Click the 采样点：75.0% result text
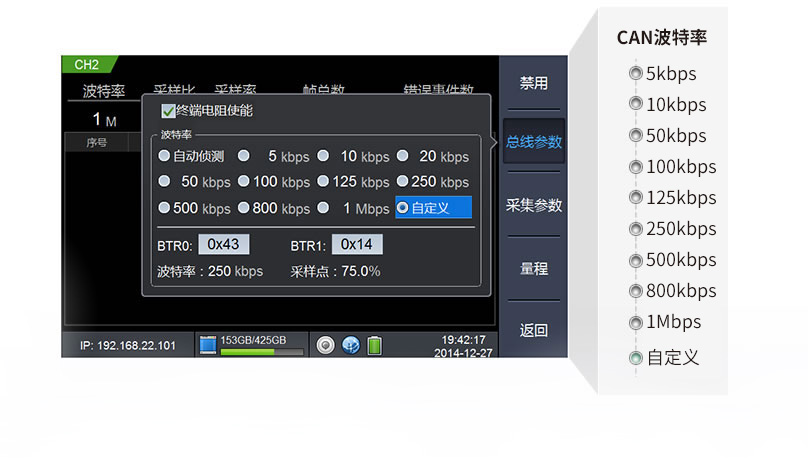This screenshot has height=460, width=809. click(335, 271)
